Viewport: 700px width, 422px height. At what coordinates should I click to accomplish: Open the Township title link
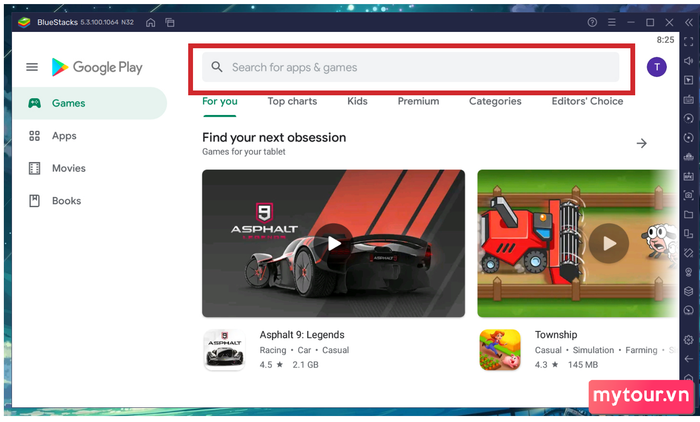click(x=556, y=335)
